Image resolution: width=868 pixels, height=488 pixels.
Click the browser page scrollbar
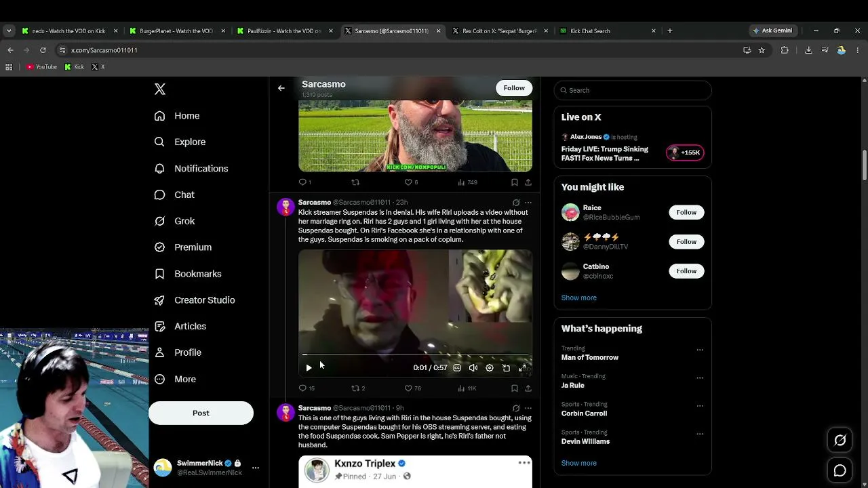point(865,165)
